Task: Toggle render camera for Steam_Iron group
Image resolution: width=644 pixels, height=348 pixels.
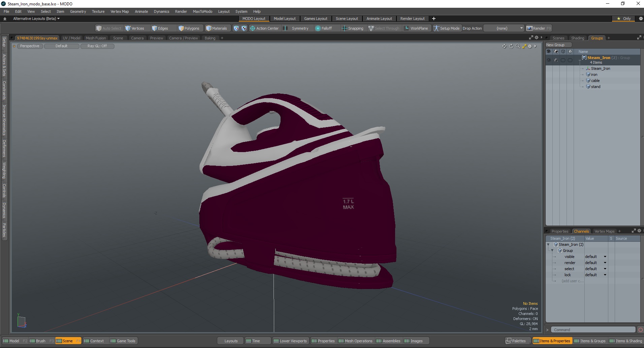Action: 556,60
